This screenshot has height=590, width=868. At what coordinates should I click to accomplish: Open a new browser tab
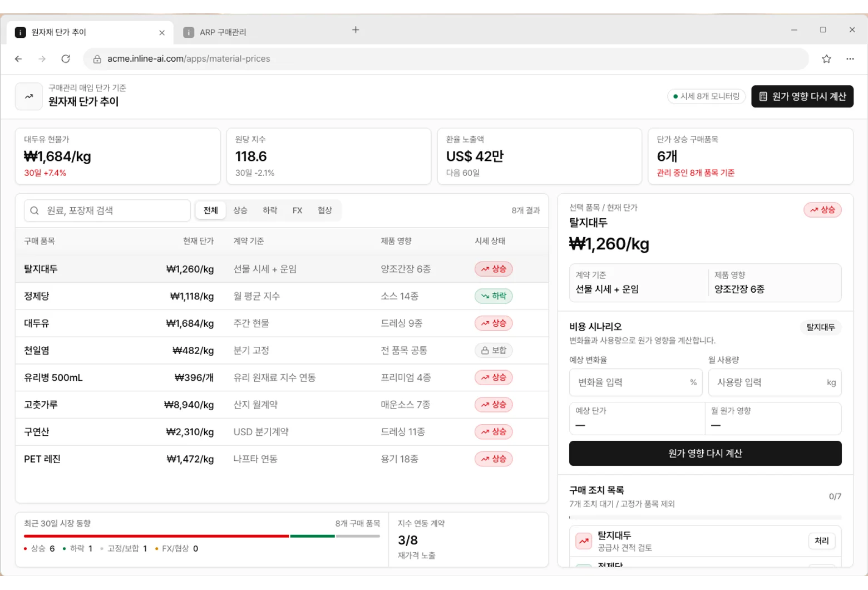356,30
